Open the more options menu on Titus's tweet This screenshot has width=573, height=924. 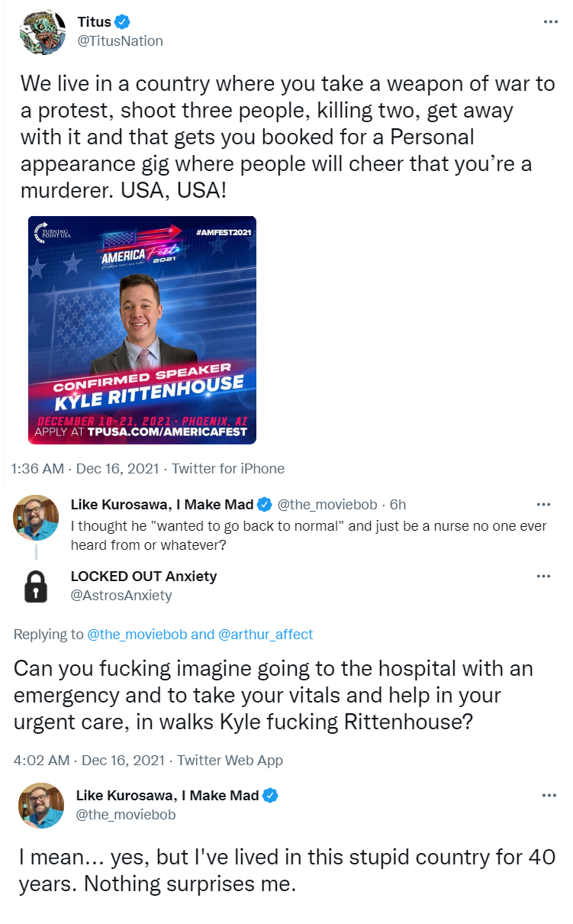tap(550, 21)
